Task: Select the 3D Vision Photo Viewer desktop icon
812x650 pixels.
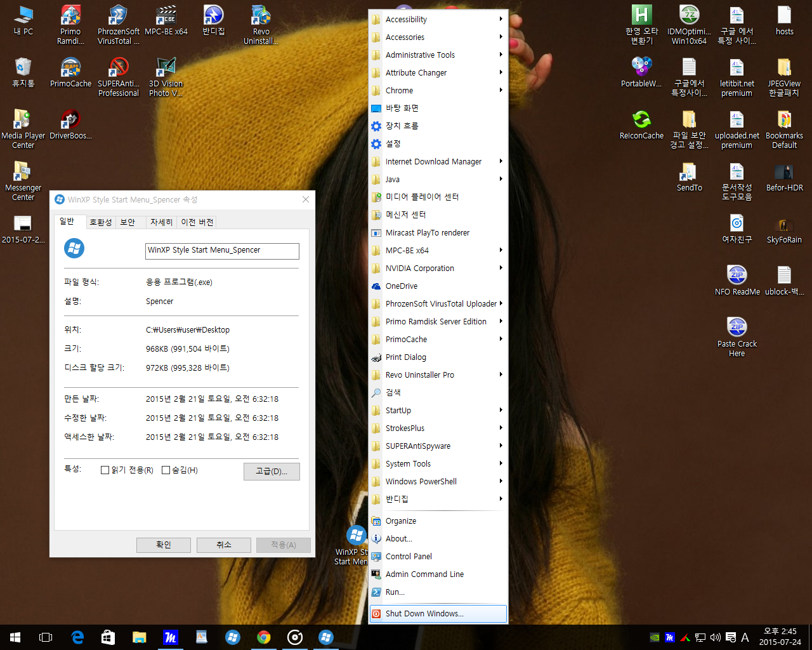Action: click(166, 77)
